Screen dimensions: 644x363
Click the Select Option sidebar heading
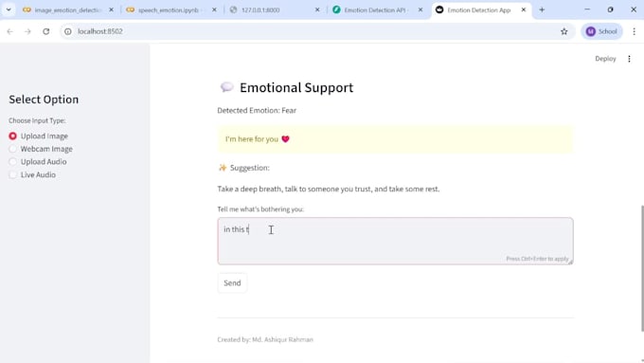[x=44, y=100]
